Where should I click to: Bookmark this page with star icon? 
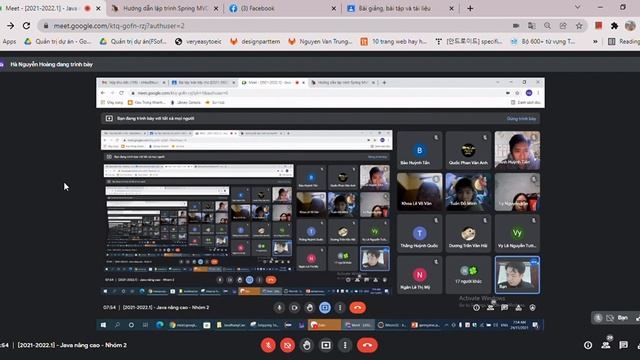(x=579, y=26)
